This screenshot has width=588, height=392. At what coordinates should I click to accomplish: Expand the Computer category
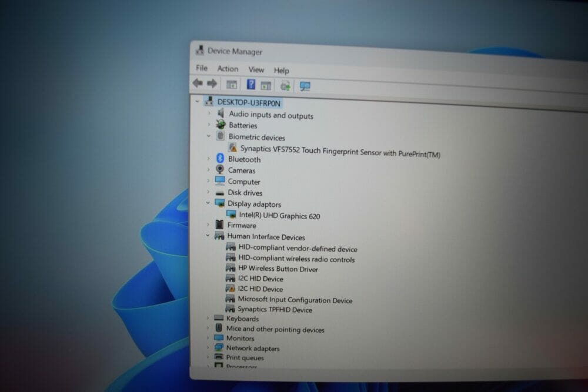209,180
